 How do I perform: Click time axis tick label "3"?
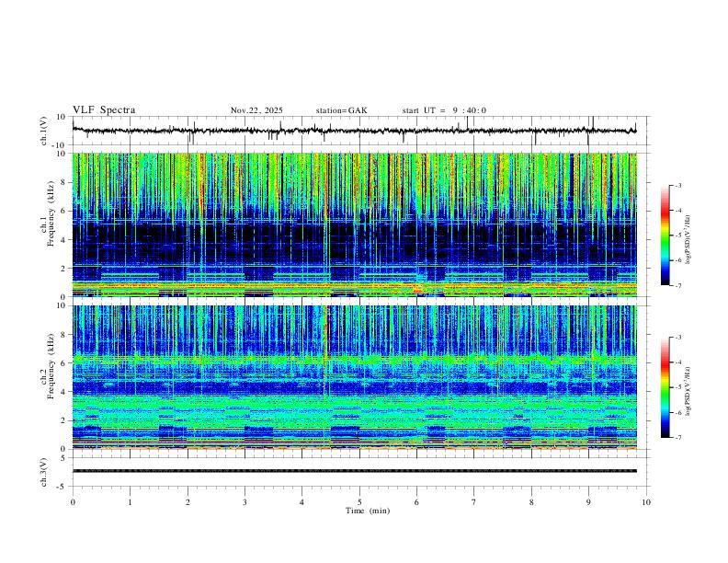point(245,502)
